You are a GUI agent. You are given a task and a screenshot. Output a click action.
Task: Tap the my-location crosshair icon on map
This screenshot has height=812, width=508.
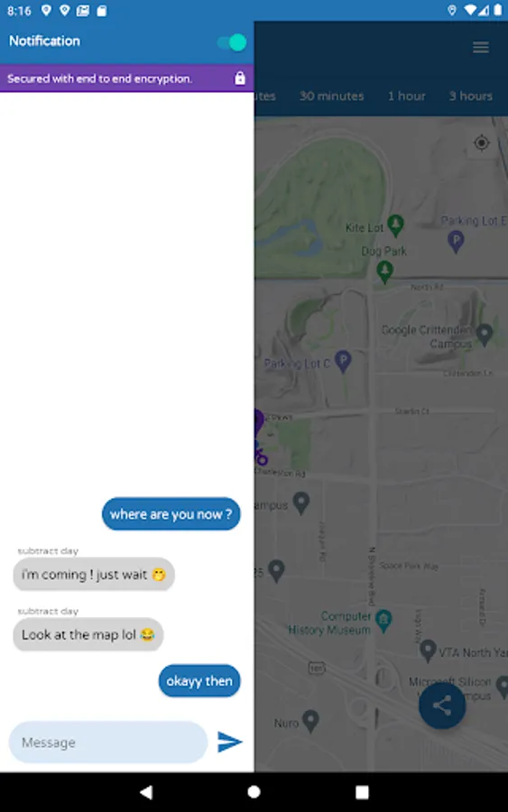point(481,143)
